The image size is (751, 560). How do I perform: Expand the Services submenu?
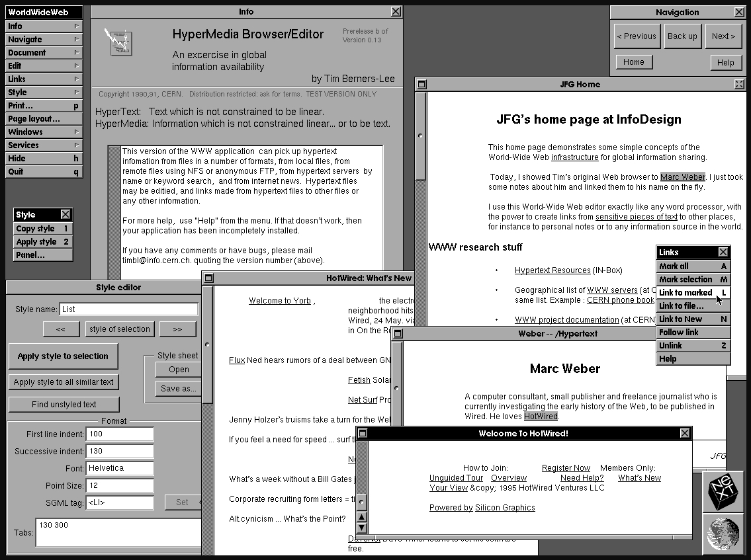(x=44, y=145)
